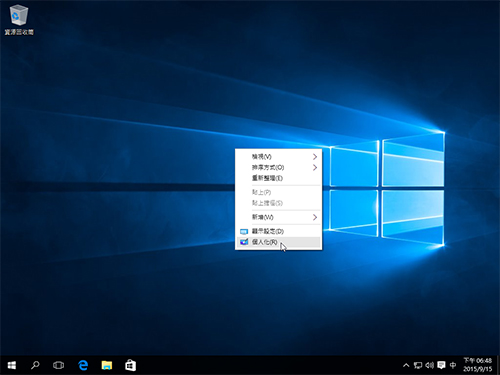The height and width of the screenshot is (375, 500).
Task: Select the Recycle Bin desktop icon
Action: [19, 19]
